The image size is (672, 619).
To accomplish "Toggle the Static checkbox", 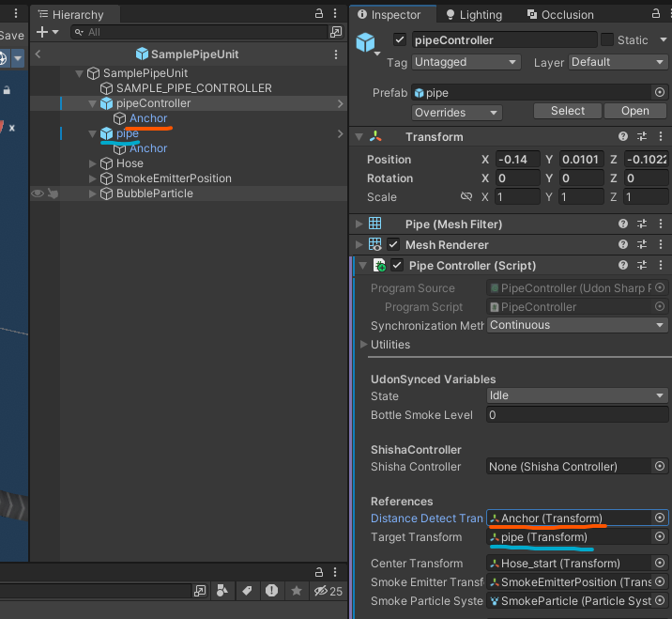I will pyautogui.click(x=607, y=39).
